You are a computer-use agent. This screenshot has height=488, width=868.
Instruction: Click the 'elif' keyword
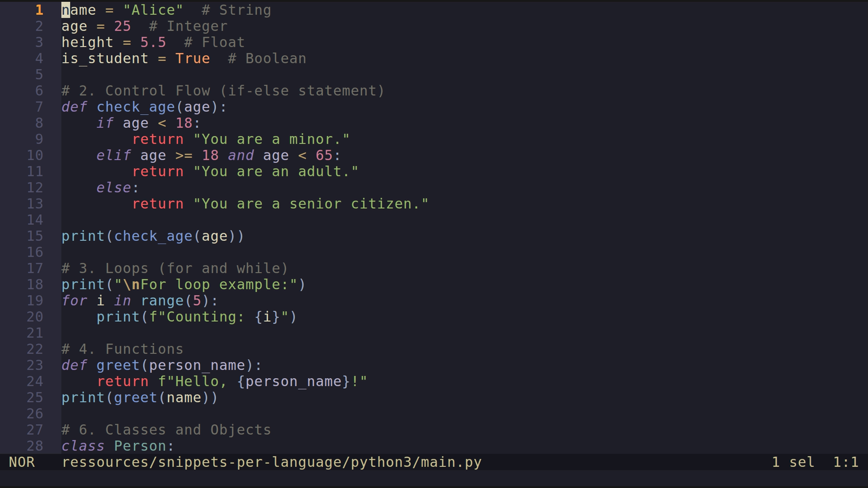[x=114, y=155]
